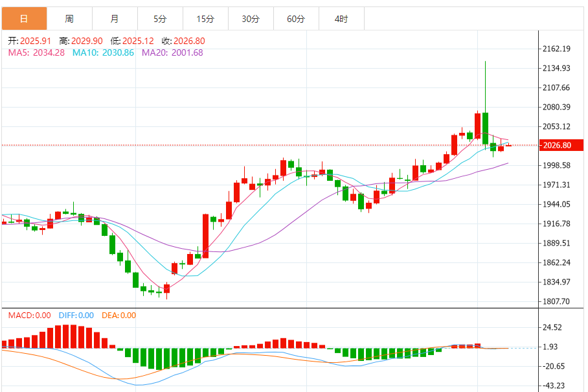The height and width of the screenshot is (392, 588).
Task: Click the 2134.93 price axis label
Action: [556, 68]
